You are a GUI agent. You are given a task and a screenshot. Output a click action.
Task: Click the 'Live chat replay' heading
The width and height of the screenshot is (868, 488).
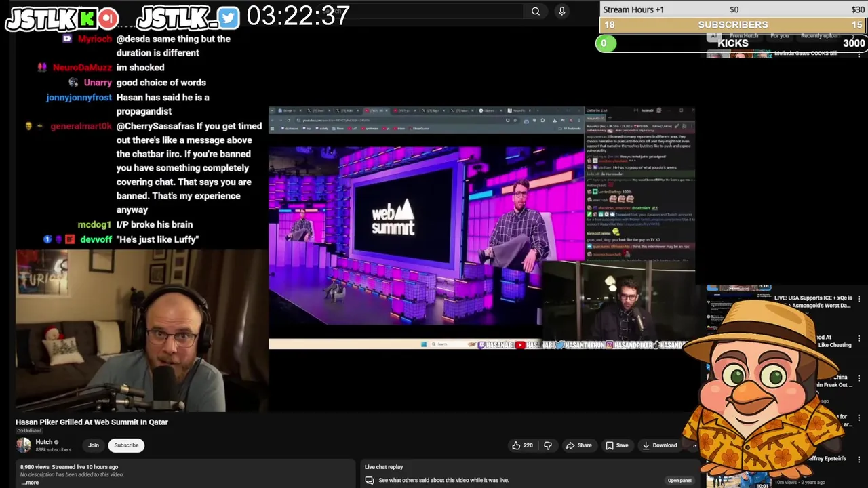[384, 467]
